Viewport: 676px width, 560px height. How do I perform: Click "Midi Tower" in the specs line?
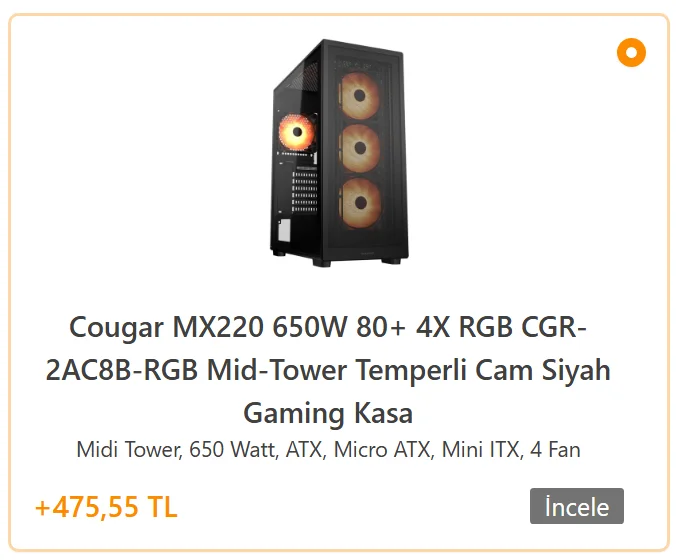(x=130, y=450)
